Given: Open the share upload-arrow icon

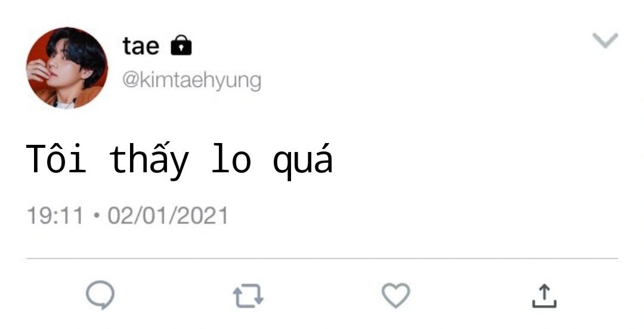Looking at the screenshot, I should [x=544, y=296].
